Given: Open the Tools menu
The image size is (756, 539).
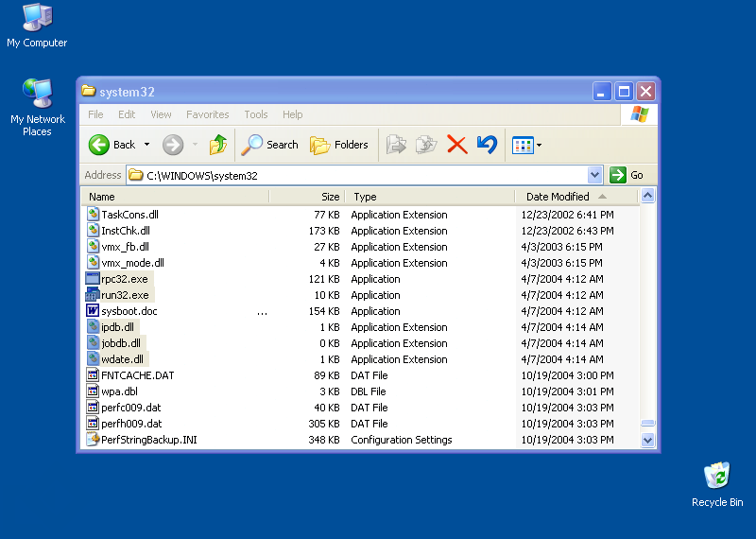Looking at the screenshot, I should click(x=255, y=114).
